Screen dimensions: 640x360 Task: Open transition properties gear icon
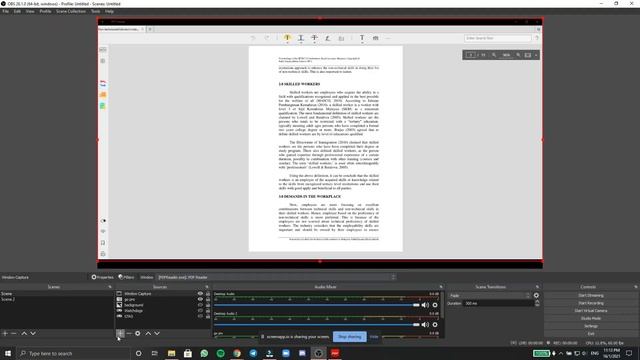[536, 296]
